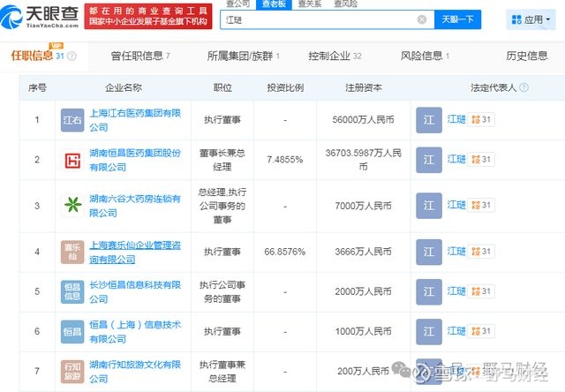Switch to the 查公司 search tab
The height and width of the screenshot is (392, 565).
[237, 4]
